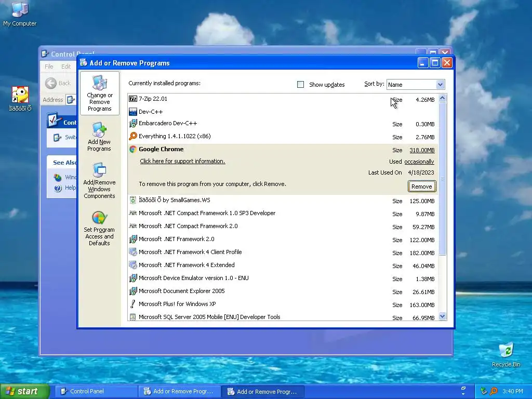Open Recycle Bin desktop icon

click(506, 354)
